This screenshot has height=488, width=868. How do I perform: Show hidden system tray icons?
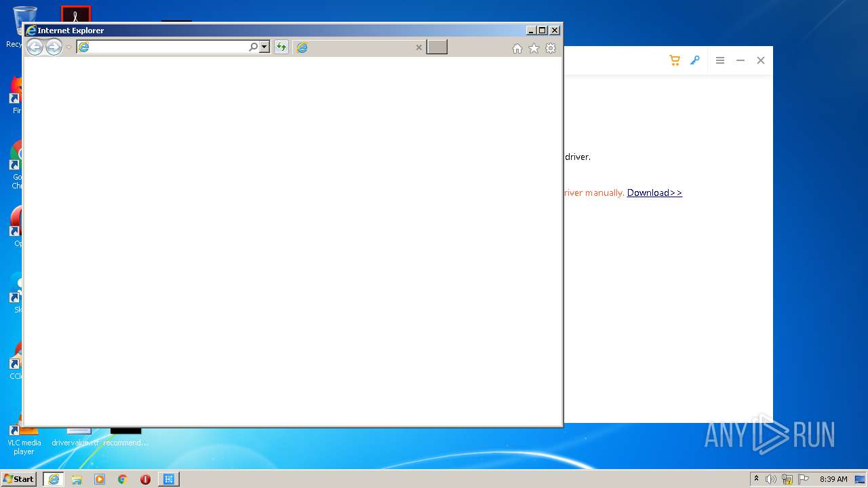[x=756, y=479]
